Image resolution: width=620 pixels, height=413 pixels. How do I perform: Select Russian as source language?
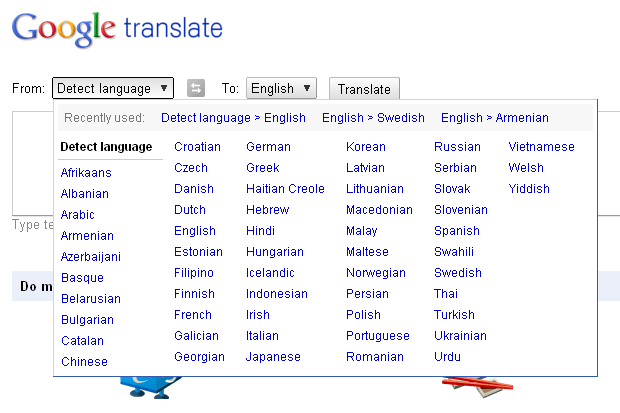tap(457, 147)
